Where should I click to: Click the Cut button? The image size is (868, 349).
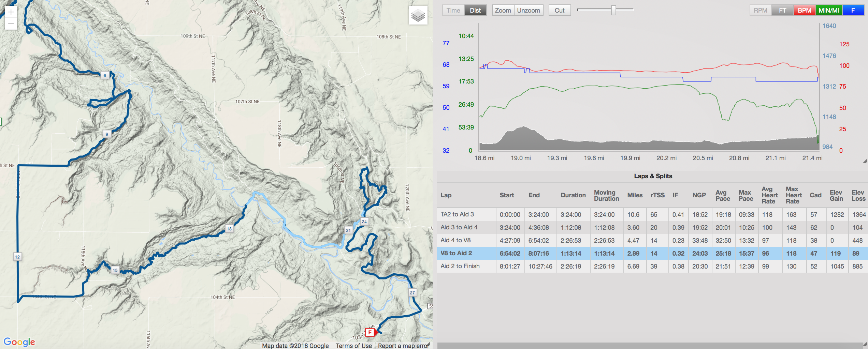[x=560, y=10]
